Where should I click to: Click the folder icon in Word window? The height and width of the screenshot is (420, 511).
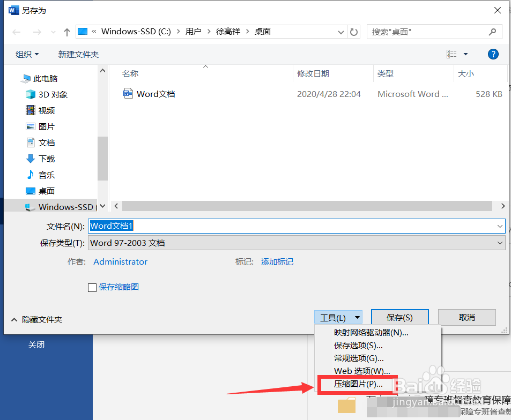tap(346, 405)
